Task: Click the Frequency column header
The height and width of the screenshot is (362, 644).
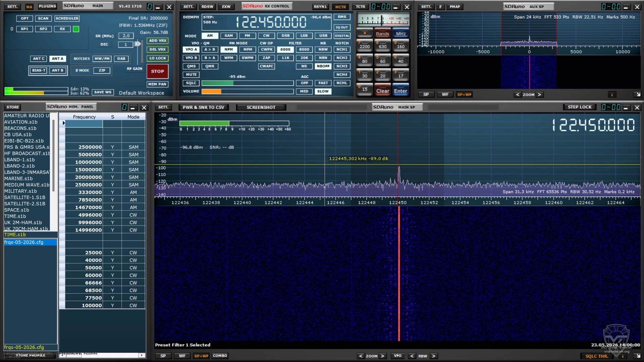Action: pyautogui.click(x=84, y=117)
